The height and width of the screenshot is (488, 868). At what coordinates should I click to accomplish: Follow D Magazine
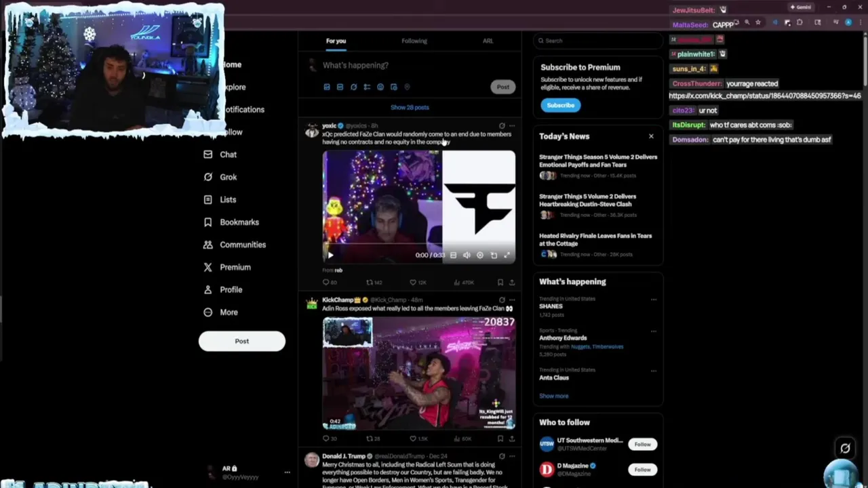(x=642, y=469)
